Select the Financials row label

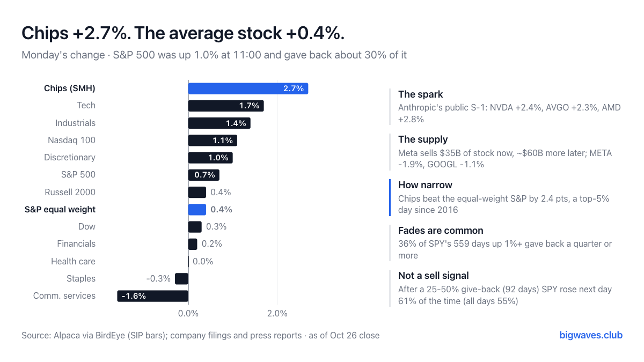76,243
